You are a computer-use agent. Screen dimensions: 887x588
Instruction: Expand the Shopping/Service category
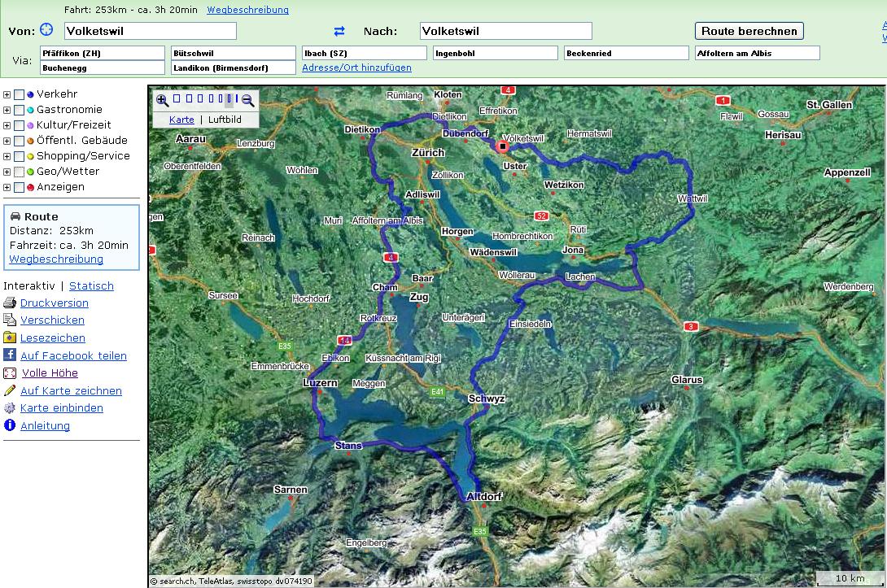coord(7,156)
